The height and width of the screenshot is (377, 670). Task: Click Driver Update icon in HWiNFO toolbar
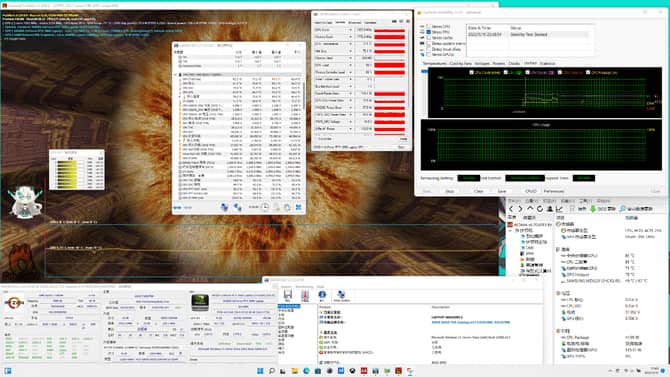pyautogui.click(x=341, y=295)
